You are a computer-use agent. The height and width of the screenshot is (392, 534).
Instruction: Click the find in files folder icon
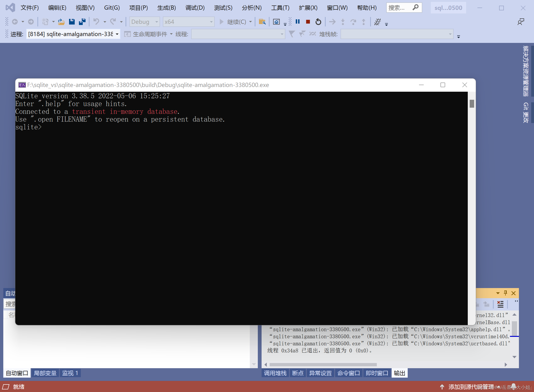[x=262, y=22]
